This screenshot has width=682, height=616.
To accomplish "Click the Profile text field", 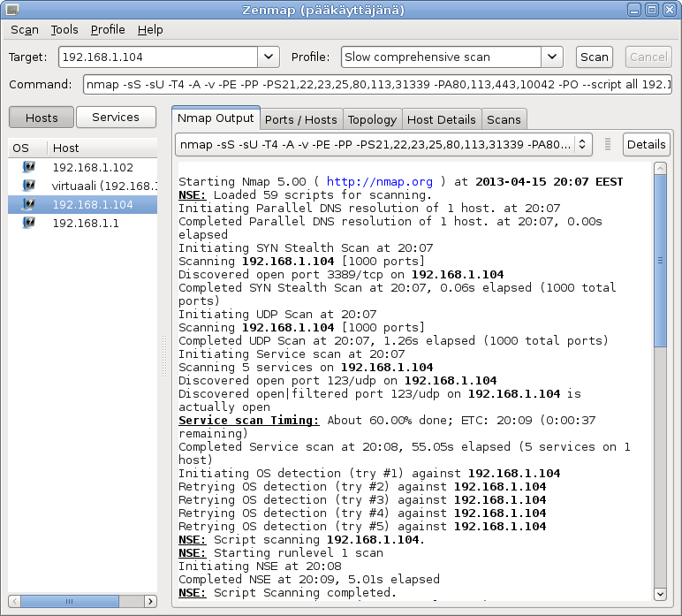I will click(442, 57).
